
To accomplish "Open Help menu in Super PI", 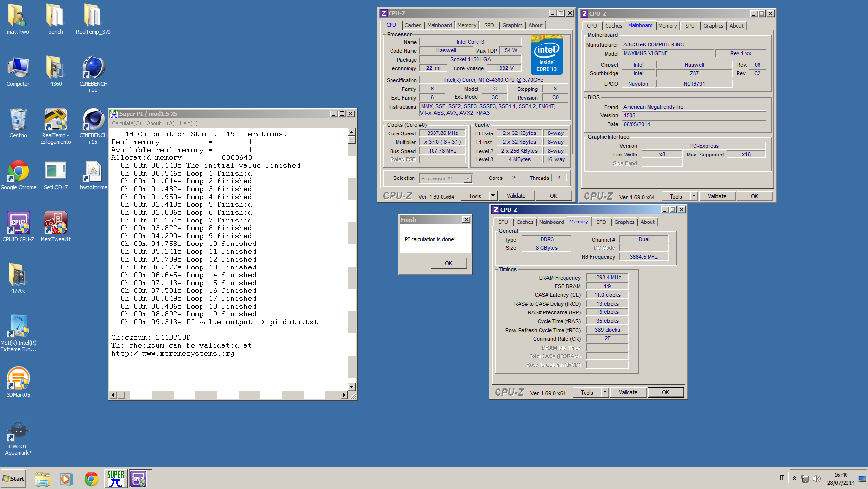I will (x=189, y=123).
